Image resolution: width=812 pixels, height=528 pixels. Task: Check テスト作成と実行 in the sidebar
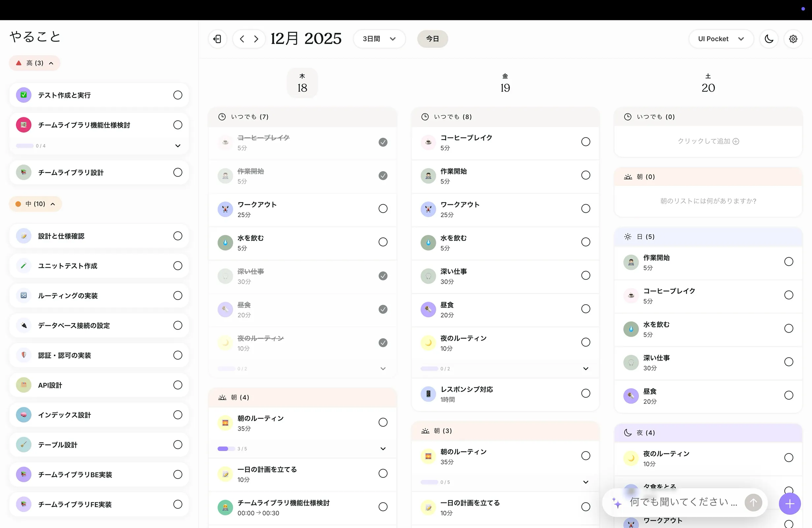coord(177,95)
